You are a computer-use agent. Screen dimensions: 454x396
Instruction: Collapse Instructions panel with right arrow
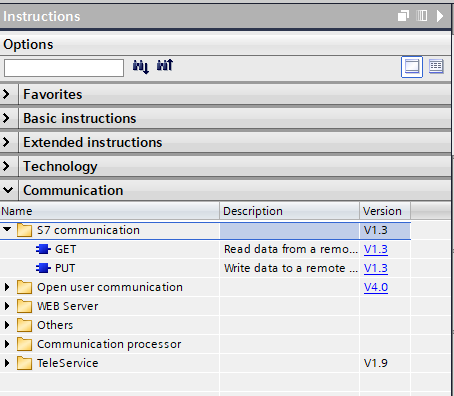click(440, 16)
